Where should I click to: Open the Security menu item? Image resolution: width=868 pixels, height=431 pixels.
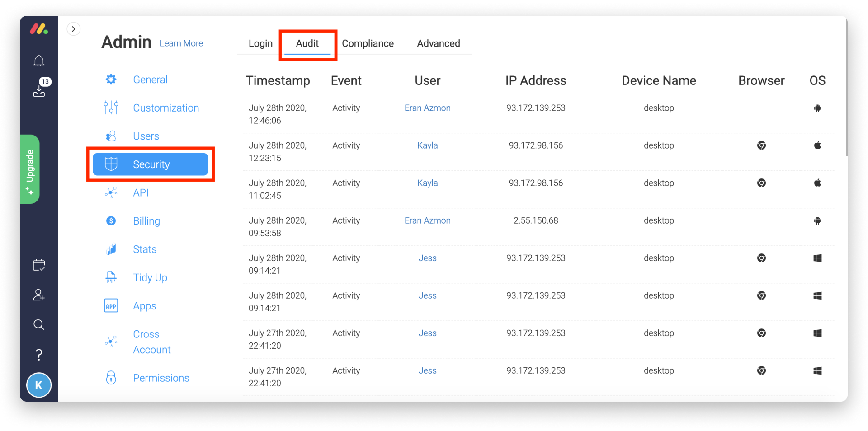(150, 164)
